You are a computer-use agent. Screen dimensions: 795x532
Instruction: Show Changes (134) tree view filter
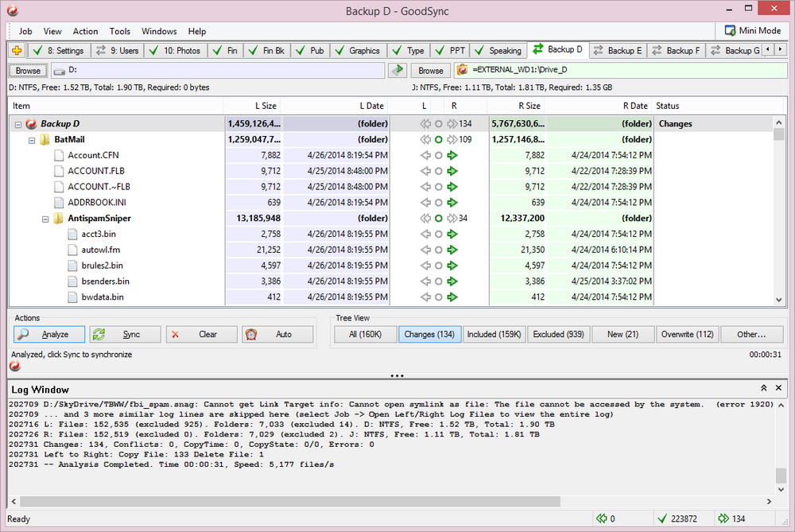tap(429, 334)
